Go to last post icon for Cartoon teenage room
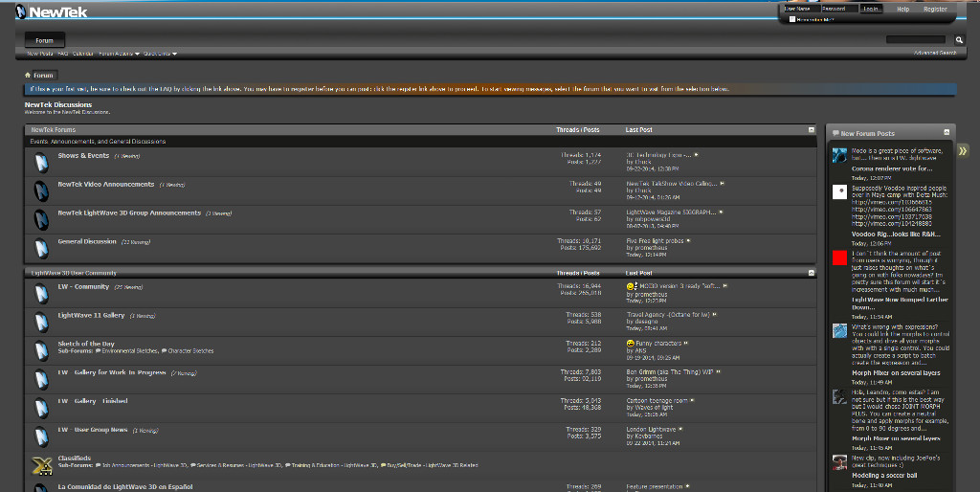The height and width of the screenshot is (492, 980). tap(692, 401)
